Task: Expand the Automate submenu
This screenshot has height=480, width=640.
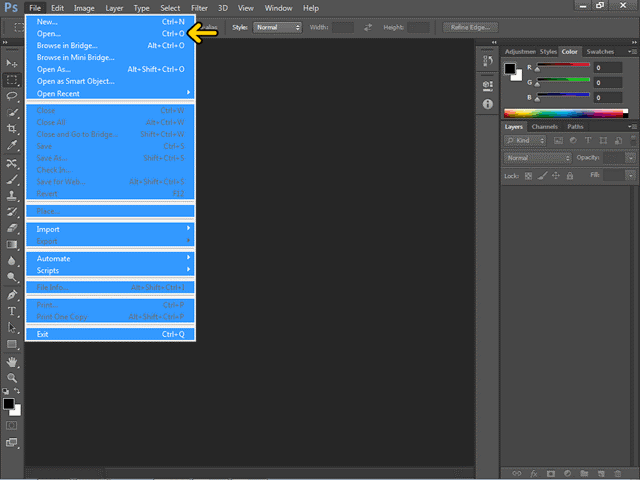Action: (x=110, y=258)
